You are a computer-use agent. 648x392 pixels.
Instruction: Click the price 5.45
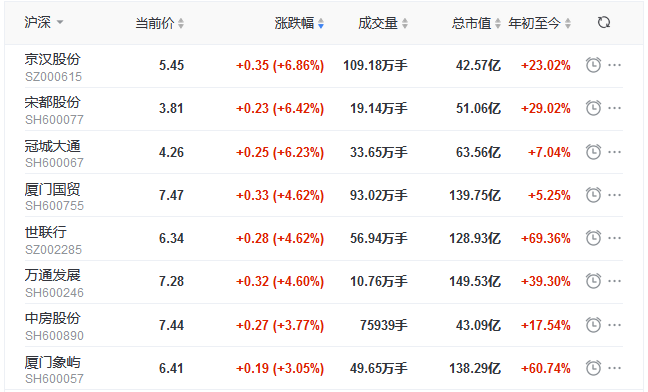point(172,65)
